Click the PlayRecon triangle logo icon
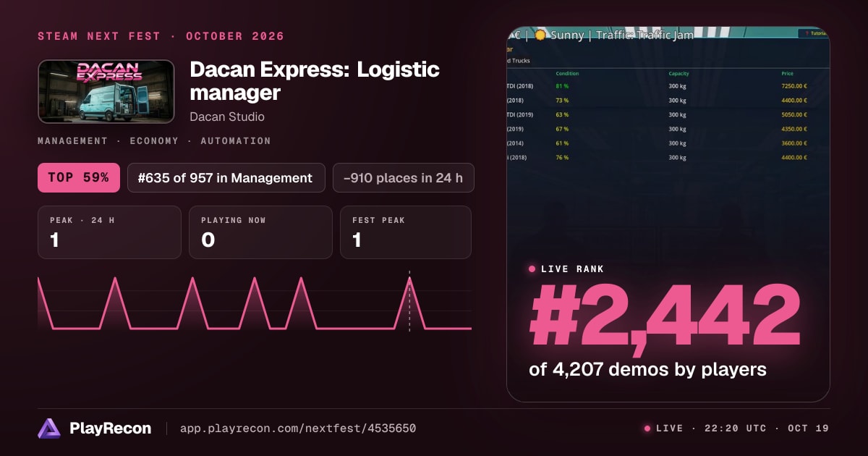The image size is (868, 456). (x=49, y=428)
